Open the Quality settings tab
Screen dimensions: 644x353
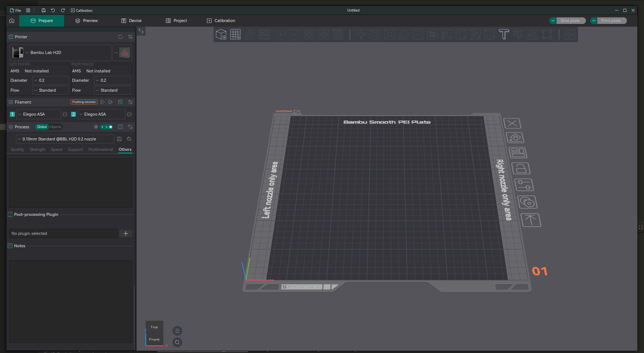pyautogui.click(x=17, y=150)
